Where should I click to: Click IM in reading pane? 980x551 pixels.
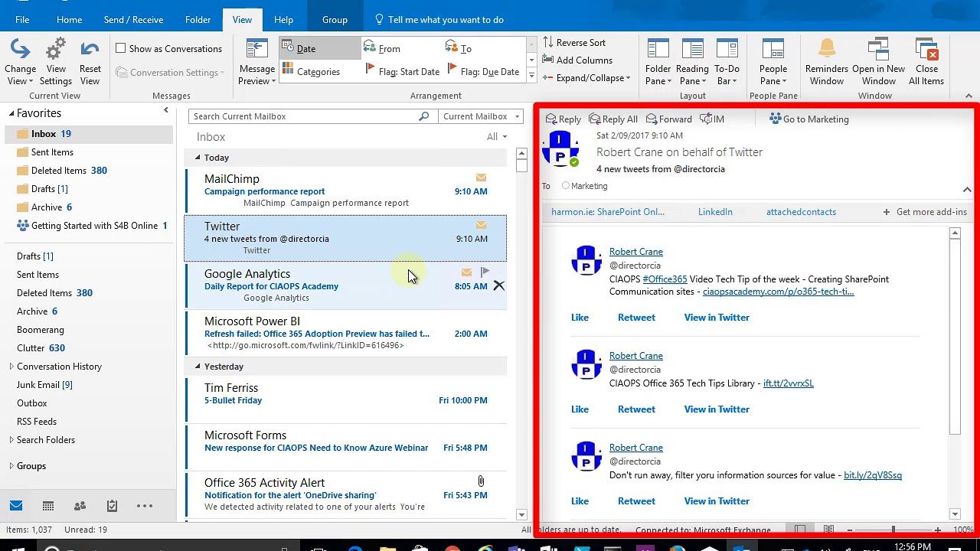click(712, 119)
